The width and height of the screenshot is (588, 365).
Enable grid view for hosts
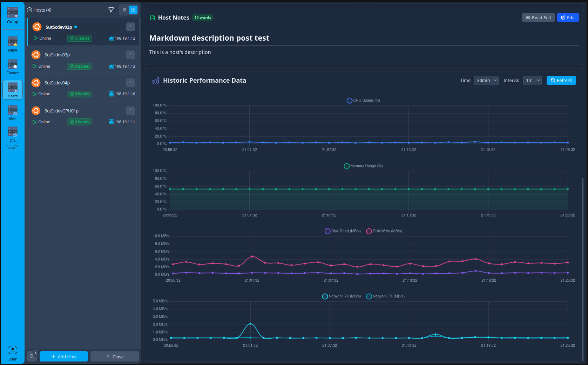pos(133,10)
